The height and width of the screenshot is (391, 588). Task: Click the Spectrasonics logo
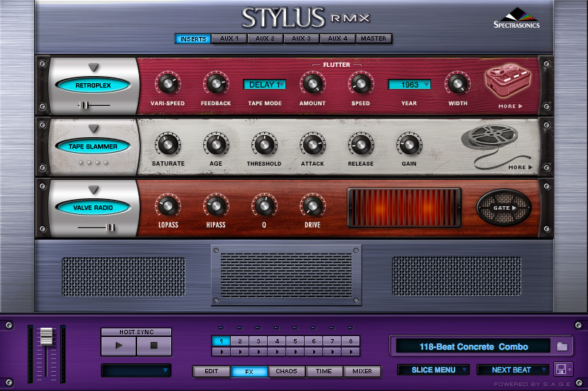pos(516,18)
